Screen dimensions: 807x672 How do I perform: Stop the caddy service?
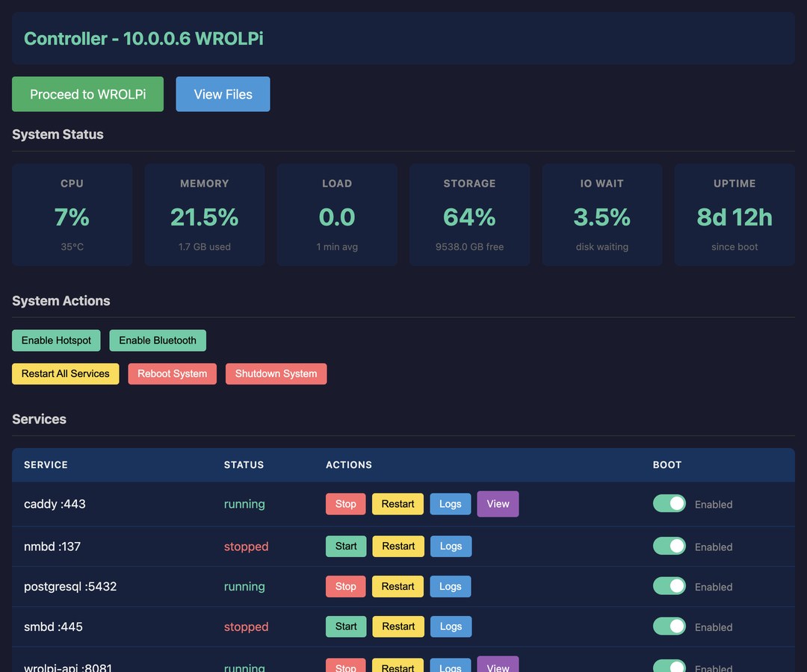click(345, 504)
